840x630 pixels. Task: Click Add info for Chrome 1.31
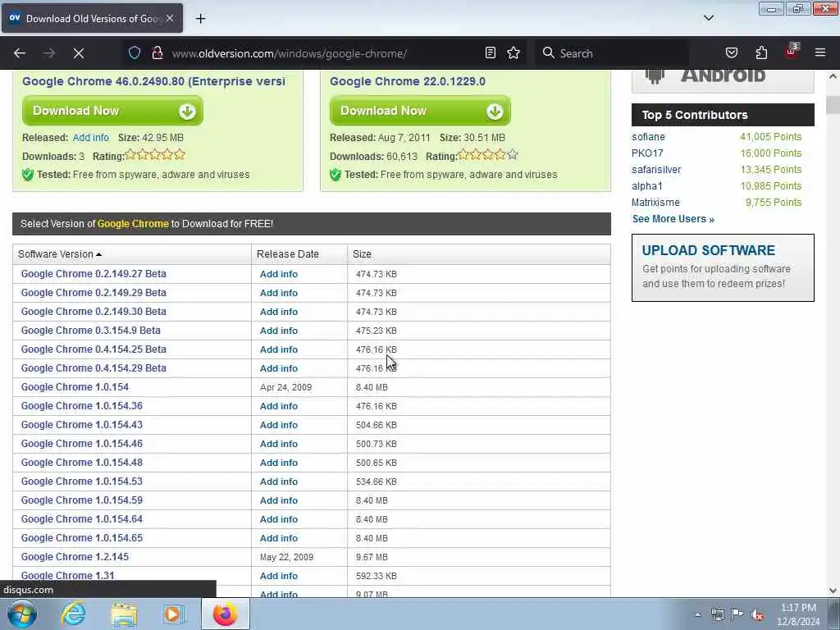(x=279, y=576)
